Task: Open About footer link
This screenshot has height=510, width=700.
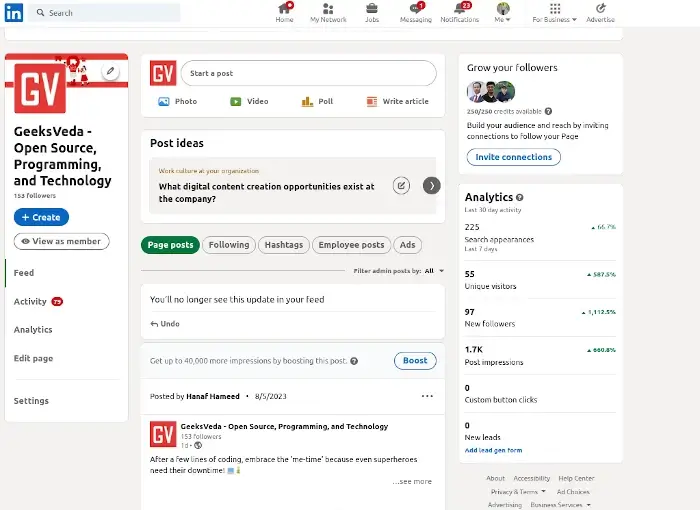Action: [496, 478]
